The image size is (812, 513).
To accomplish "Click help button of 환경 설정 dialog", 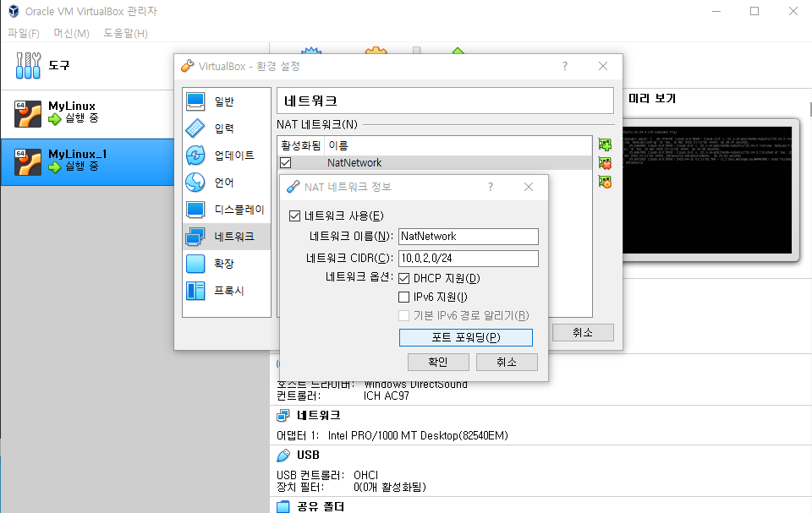I will 565,66.
